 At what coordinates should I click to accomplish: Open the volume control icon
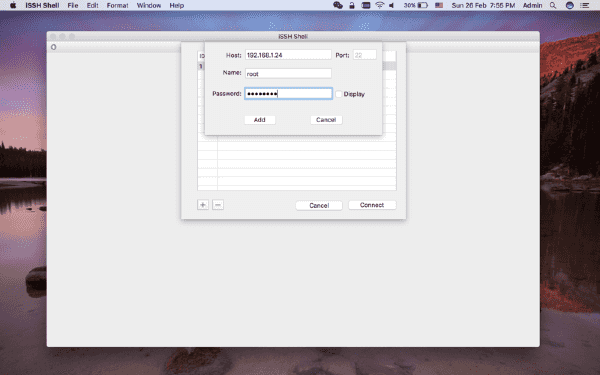click(392, 5)
